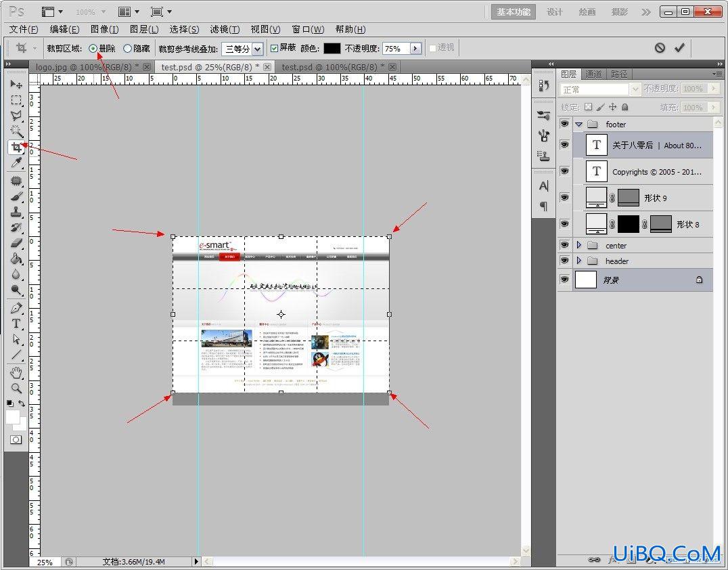
Task: Open the 图像(I) menu
Action: (104, 29)
